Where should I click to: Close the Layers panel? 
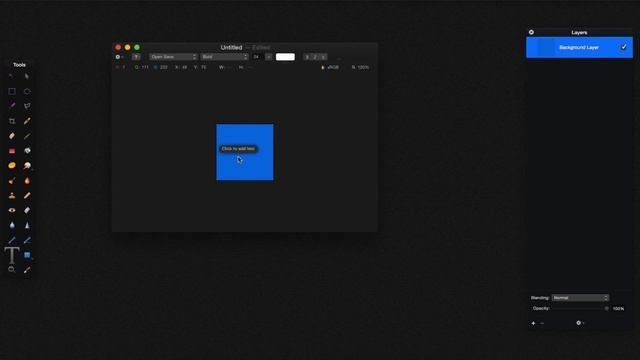531,32
